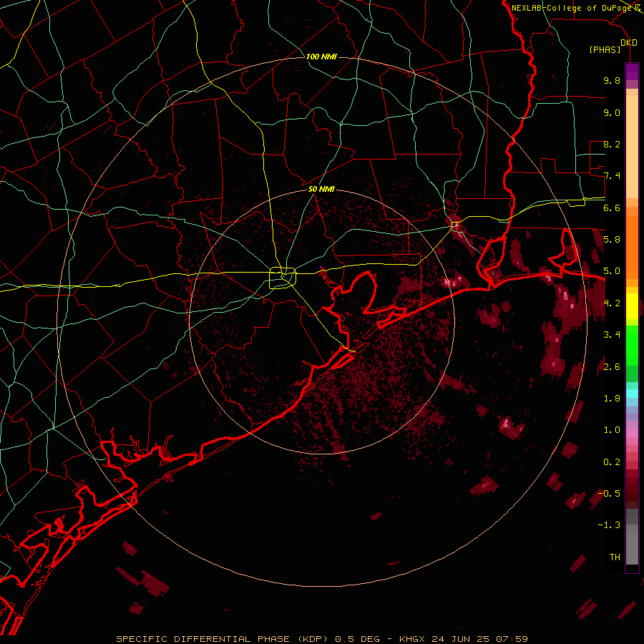Click the 5.8 scale label
The image size is (644, 644).
pyautogui.click(x=612, y=240)
